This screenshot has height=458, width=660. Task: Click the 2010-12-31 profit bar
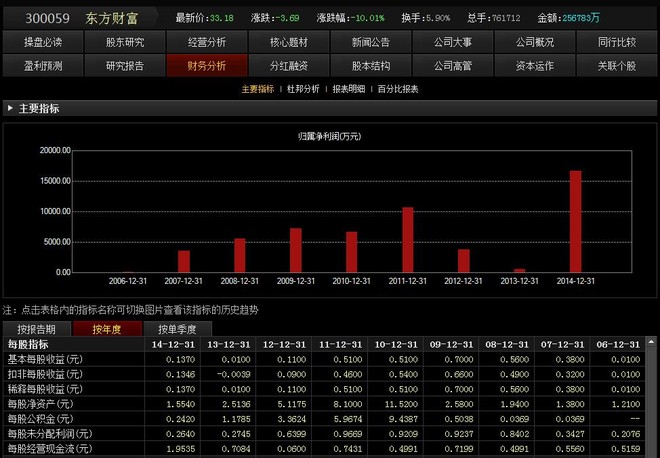click(351, 252)
